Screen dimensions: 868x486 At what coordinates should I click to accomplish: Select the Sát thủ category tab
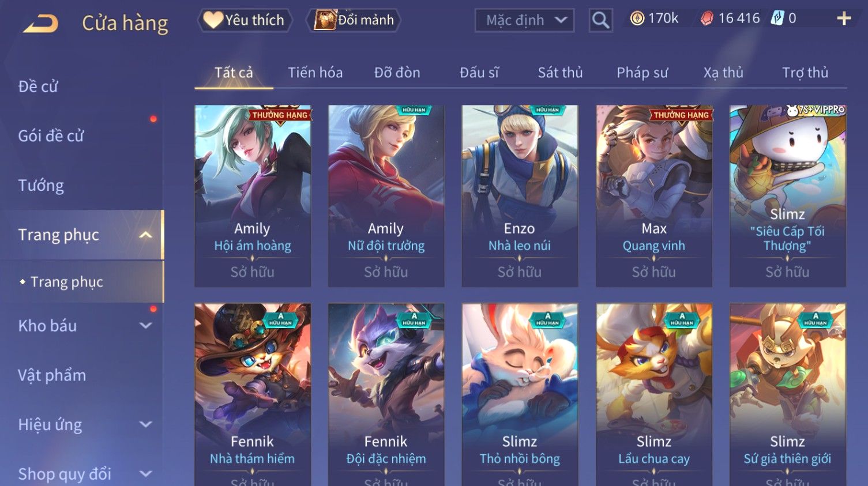(x=560, y=73)
